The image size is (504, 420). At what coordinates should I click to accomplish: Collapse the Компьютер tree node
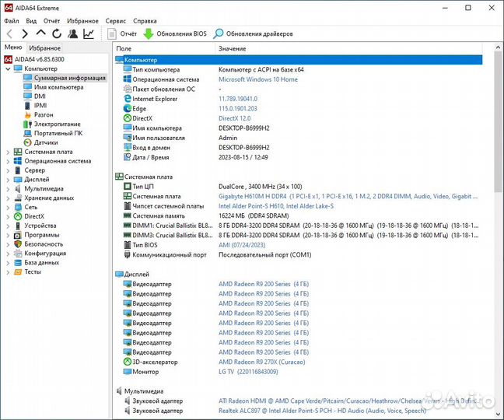(8, 68)
